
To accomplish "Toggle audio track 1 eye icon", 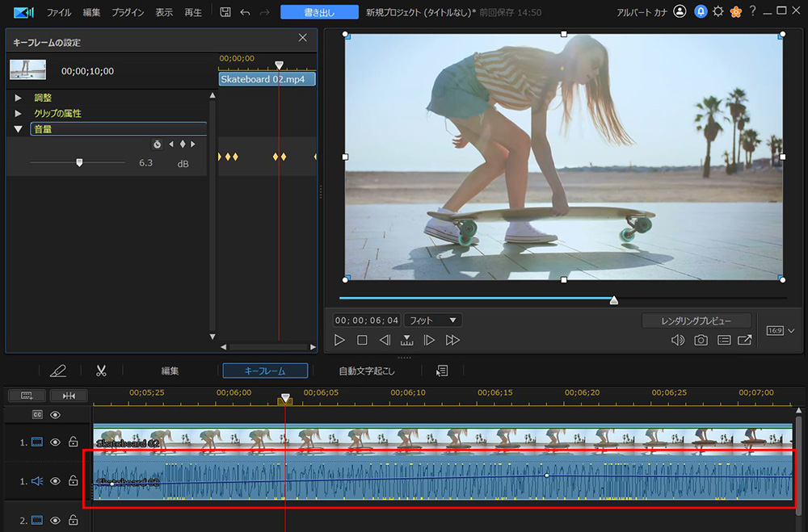I will pos(56,481).
